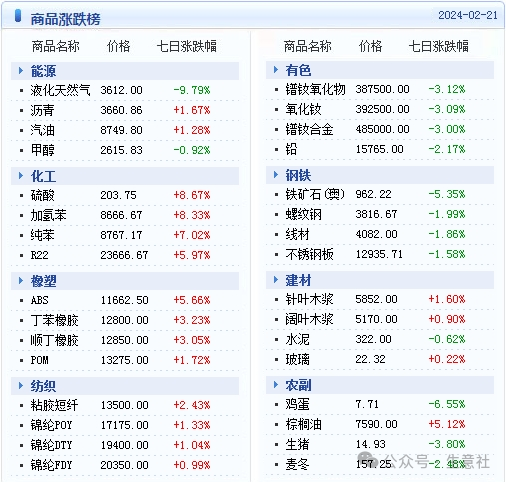Select 锦纶POY commodity name
Viewport: 506px width, 482px height.
(51, 425)
